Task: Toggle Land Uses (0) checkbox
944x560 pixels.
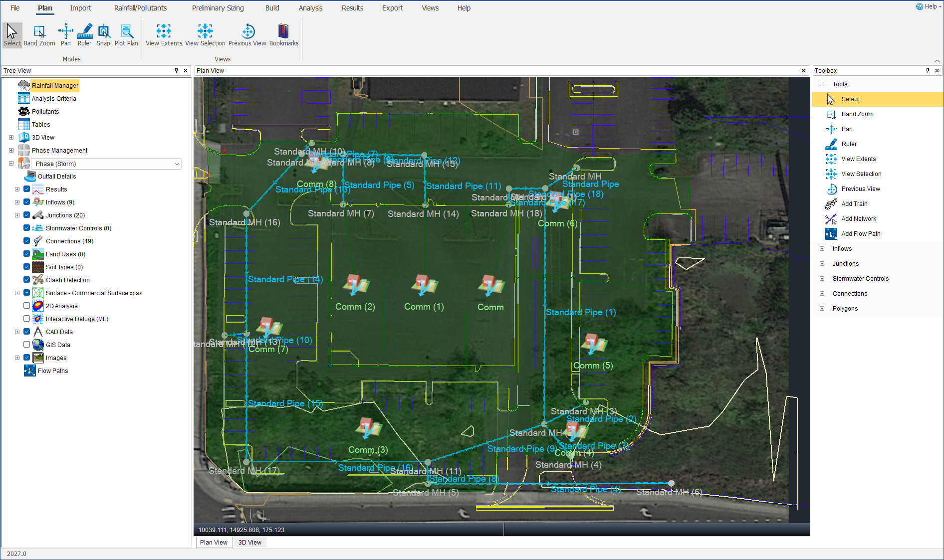Action: click(x=27, y=254)
